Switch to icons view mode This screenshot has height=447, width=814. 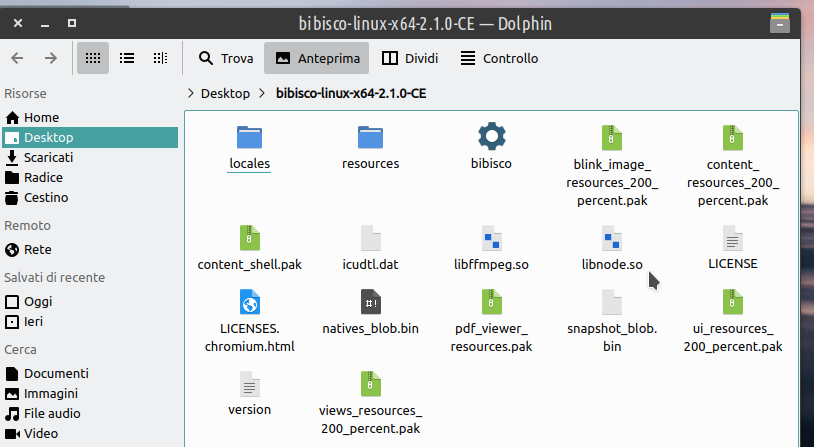tap(93, 58)
